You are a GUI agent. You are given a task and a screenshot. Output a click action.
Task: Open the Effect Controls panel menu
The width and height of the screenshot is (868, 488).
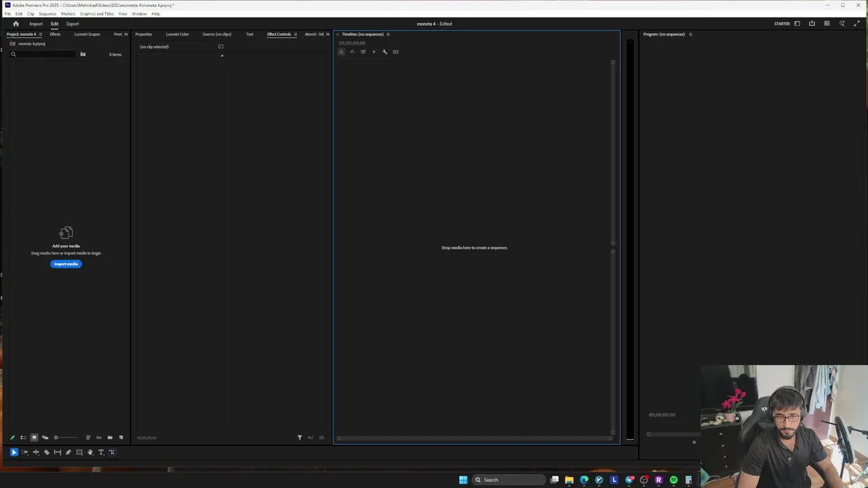(295, 34)
